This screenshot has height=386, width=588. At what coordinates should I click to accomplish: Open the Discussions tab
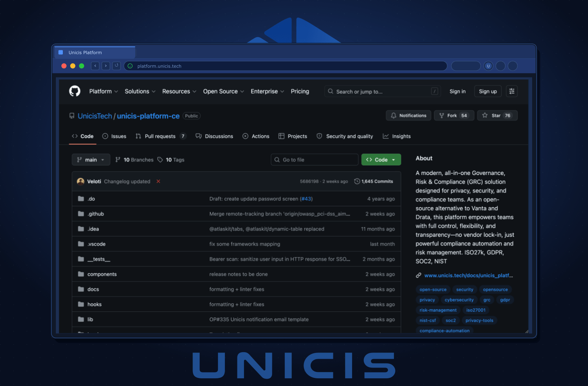pos(214,136)
